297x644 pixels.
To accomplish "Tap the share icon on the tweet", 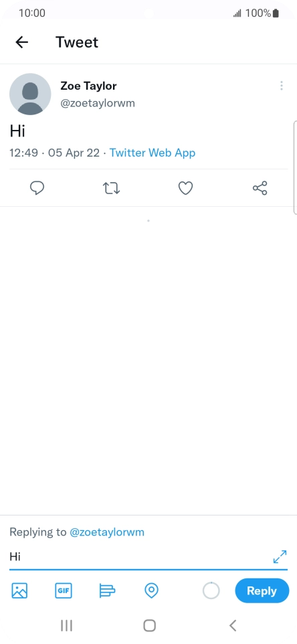I will coord(260,188).
